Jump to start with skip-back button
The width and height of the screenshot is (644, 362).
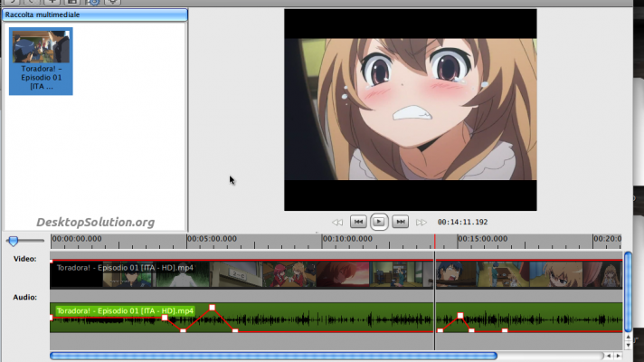pos(358,222)
